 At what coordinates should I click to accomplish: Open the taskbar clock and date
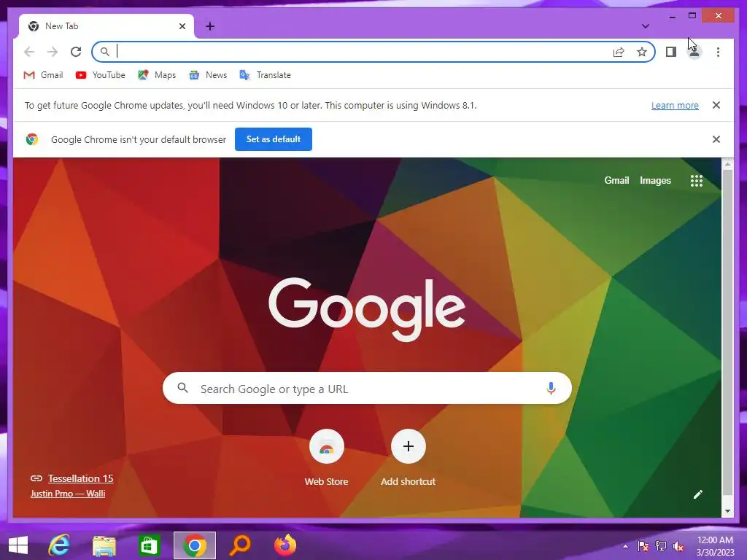coord(715,546)
